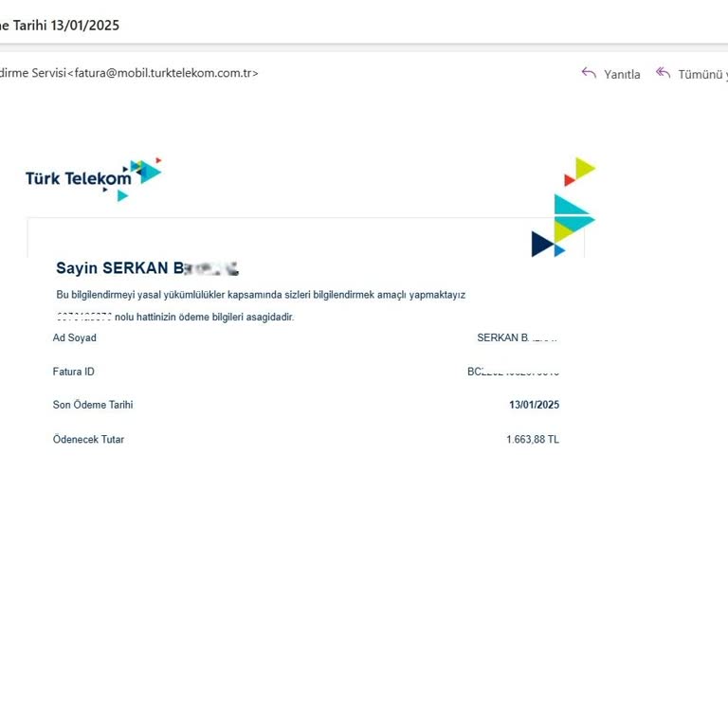The width and height of the screenshot is (728, 728).
Task: Click the SERKAN B name value in table
Action: coord(517,337)
